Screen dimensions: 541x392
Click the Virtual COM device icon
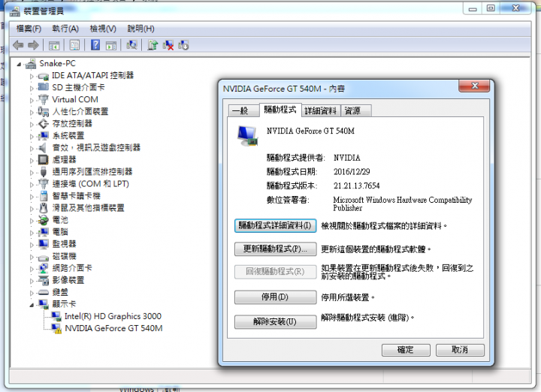click(43, 100)
